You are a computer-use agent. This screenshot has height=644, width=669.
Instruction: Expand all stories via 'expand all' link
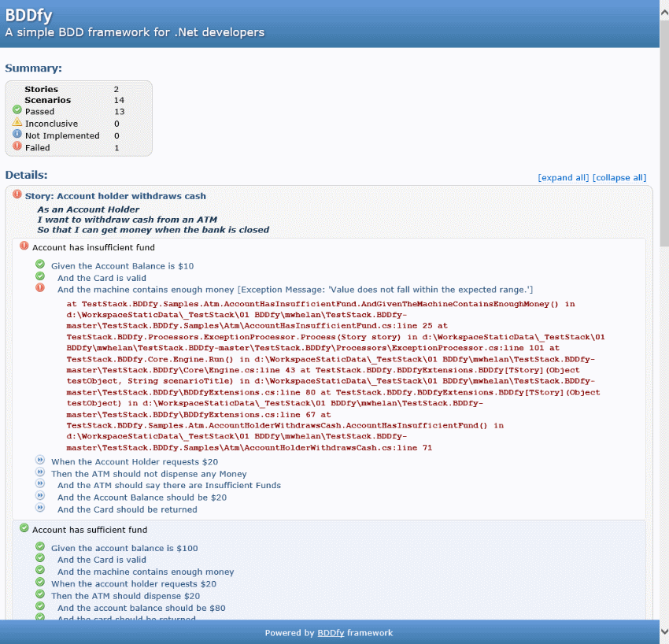[x=564, y=178]
